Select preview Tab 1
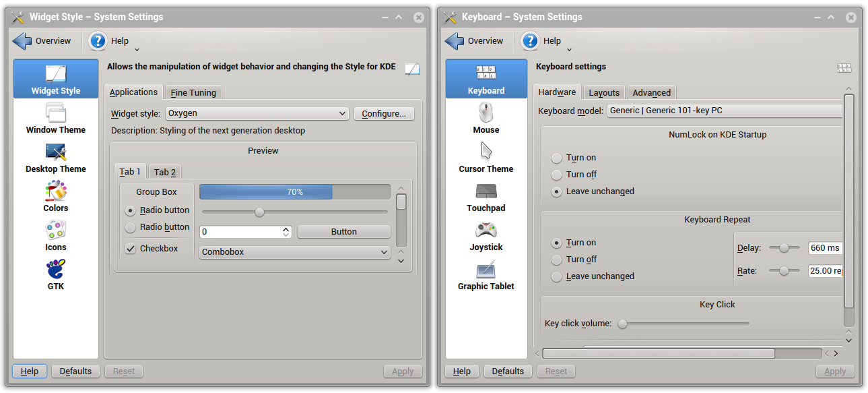868x393 pixels. 130,171
